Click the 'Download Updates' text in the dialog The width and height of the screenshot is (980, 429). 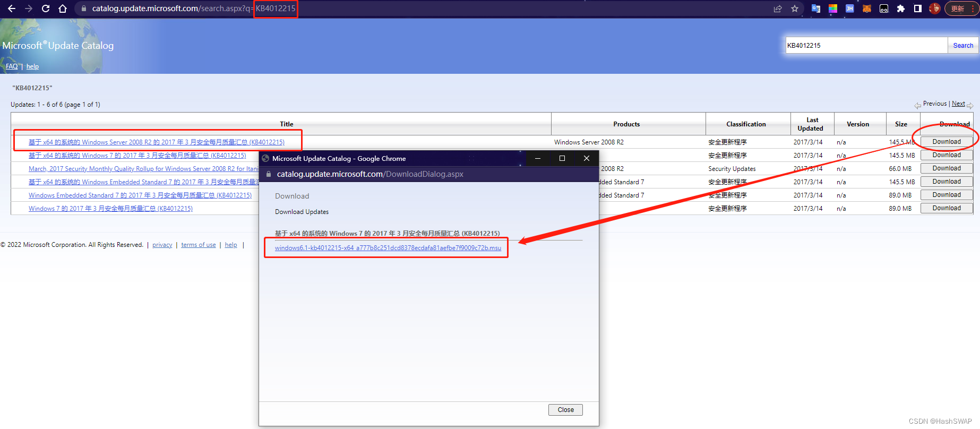(x=302, y=212)
